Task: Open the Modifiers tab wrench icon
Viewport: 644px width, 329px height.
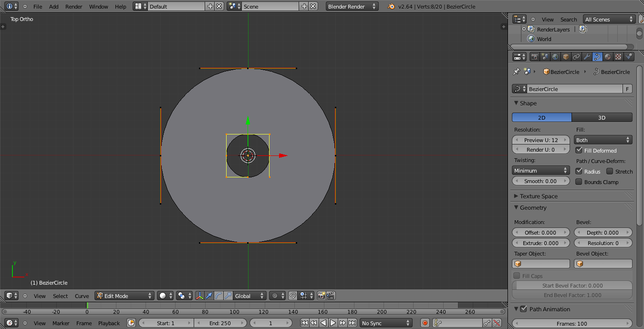Action: pyautogui.click(x=587, y=57)
